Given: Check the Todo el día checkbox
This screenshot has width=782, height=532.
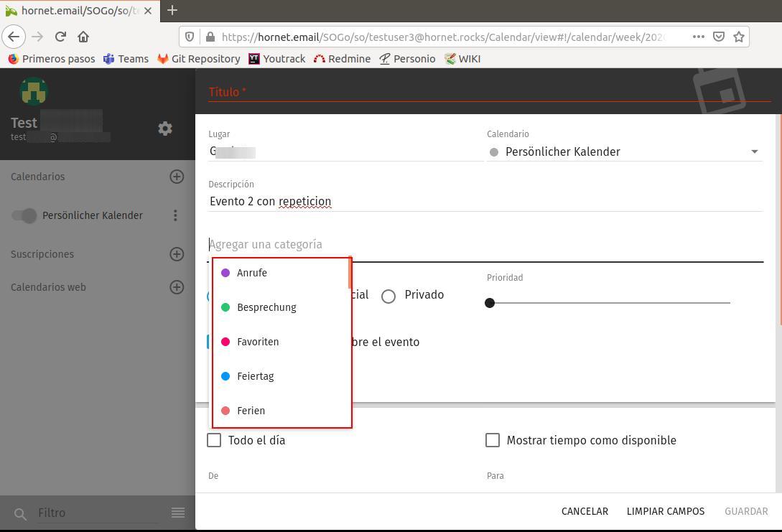Looking at the screenshot, I should click(x=214, y=440).
